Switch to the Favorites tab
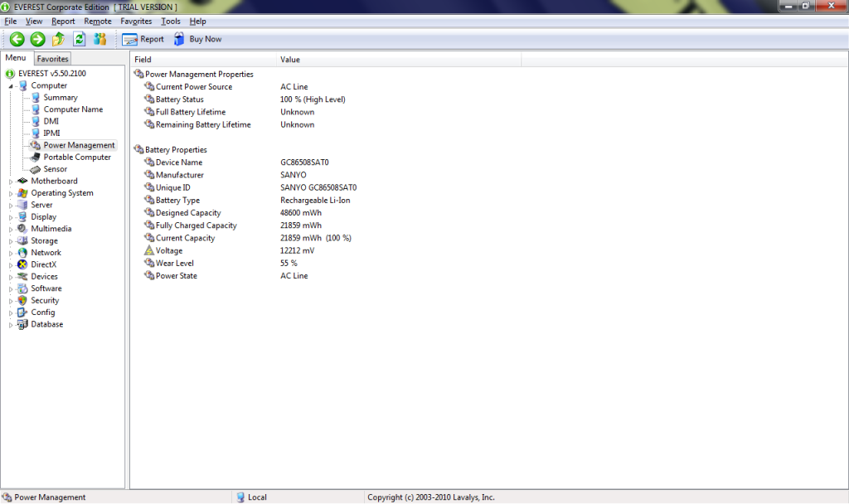 (x=52, y=59)
